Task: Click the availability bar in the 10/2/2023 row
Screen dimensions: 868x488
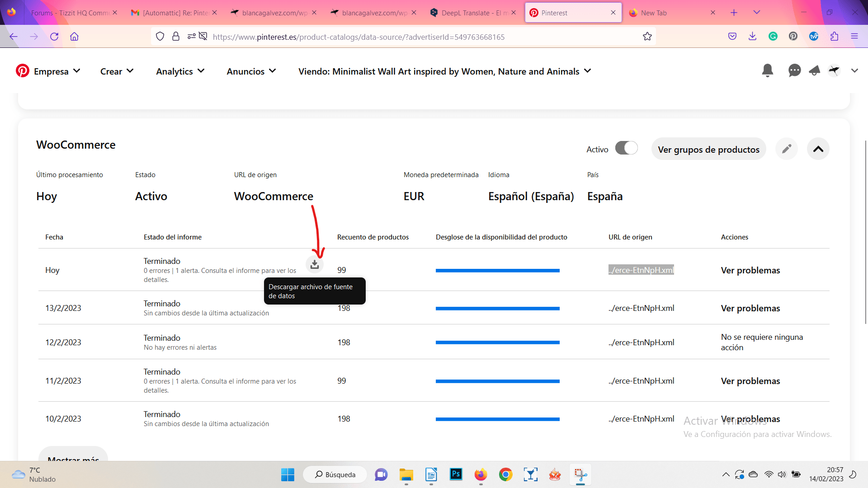Action: [498, 419]
